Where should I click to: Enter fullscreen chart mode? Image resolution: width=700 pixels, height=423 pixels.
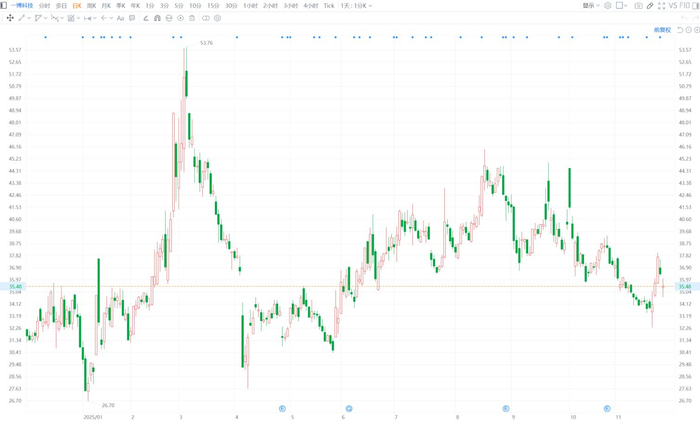pyautogui.click(x=662, y=6)
